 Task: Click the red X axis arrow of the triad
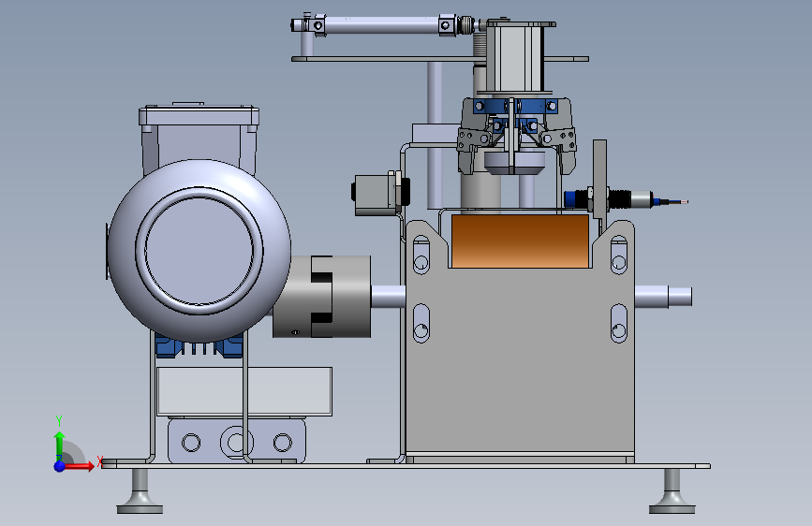click(78, 466)
